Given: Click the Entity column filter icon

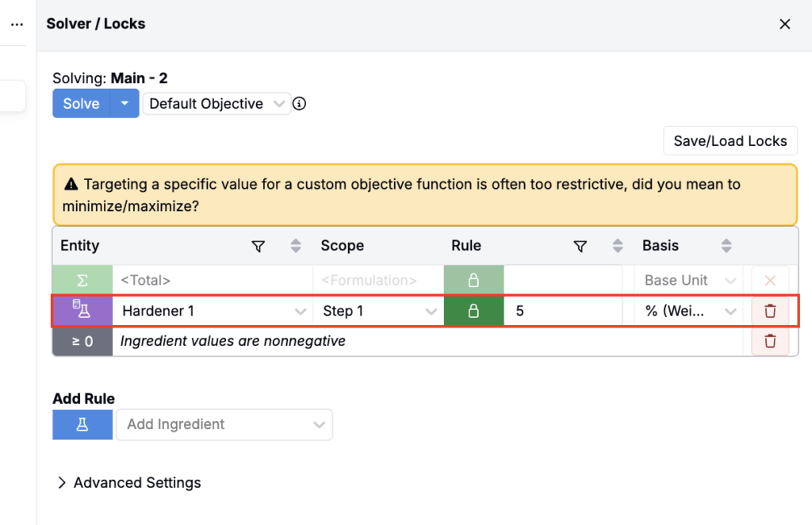Looking at the screenshot, I should [x=258, y=247].
